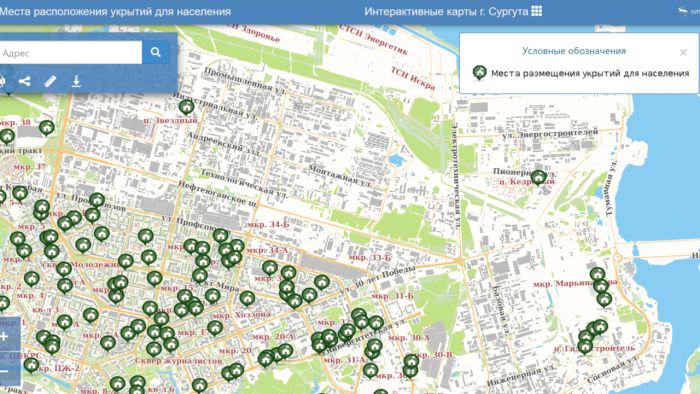
Task: Click the magnifier search button
Action: 155,52
